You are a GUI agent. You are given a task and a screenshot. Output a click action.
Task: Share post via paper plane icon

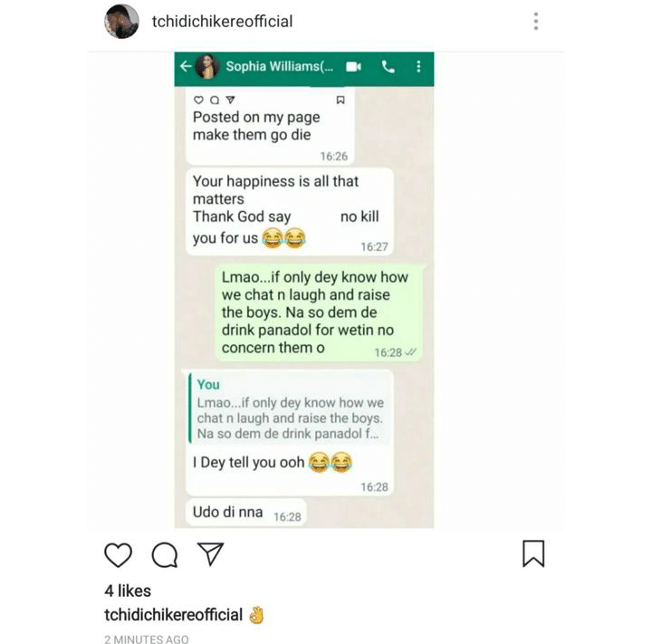[x=210, y=553]
